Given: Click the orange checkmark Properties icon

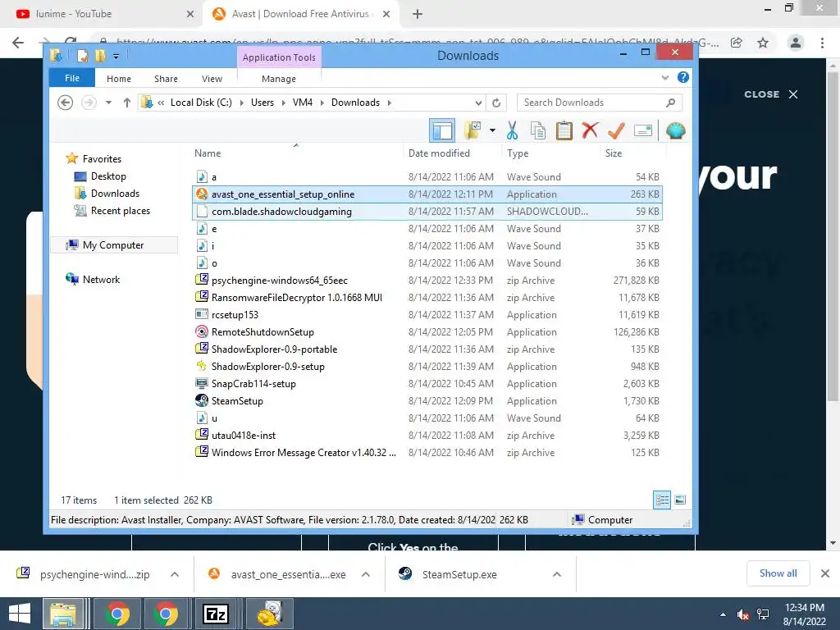Looking at the screenshot, I should coord(616,130).
